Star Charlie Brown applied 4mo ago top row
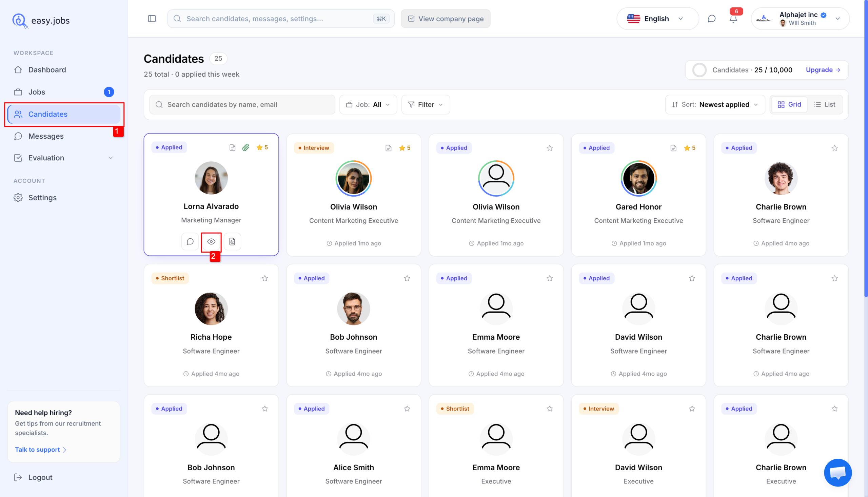The height and width of the screenshot is (497, 868). pyautogui.click(x=834, y=148)
